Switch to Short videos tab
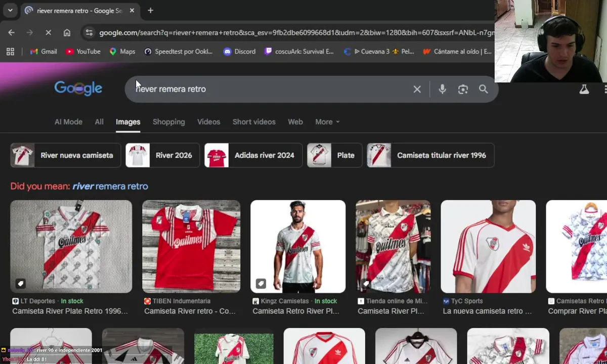 pyautogui.click(x=254, y=122)
